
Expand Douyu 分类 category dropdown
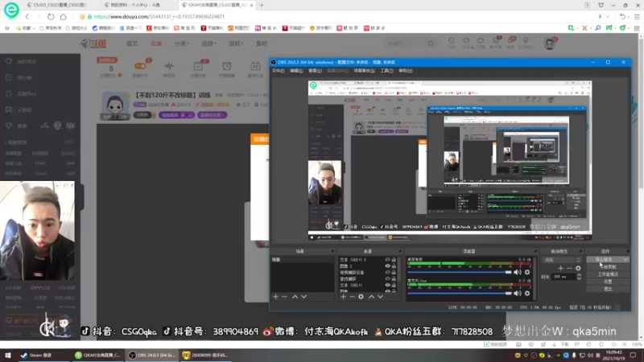181,43
